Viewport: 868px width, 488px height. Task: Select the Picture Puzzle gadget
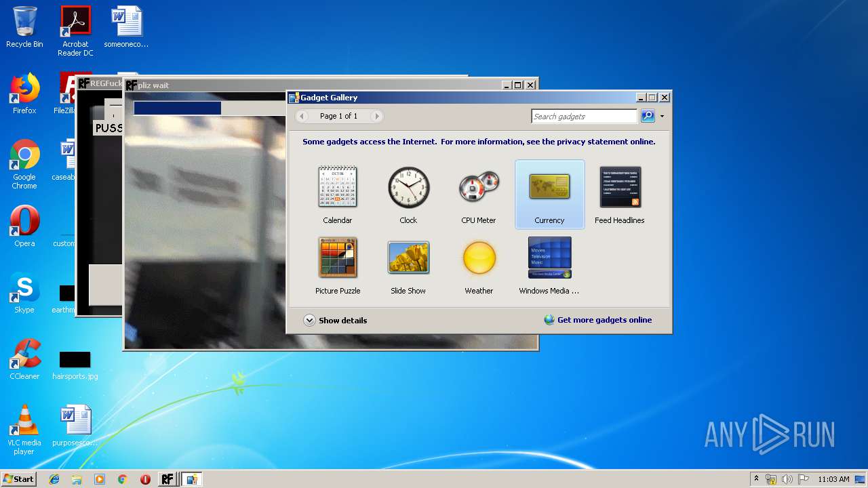338,265
